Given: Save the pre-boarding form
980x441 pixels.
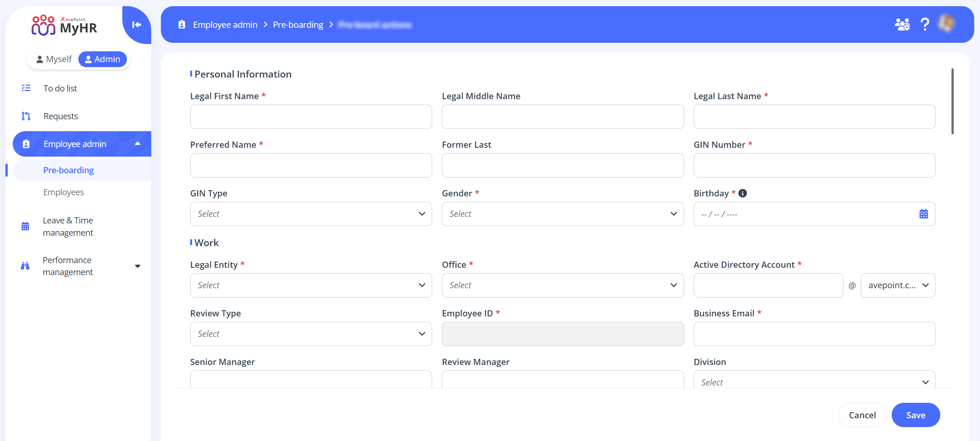Looking at the screenshot, I should (x=916, y=415).
